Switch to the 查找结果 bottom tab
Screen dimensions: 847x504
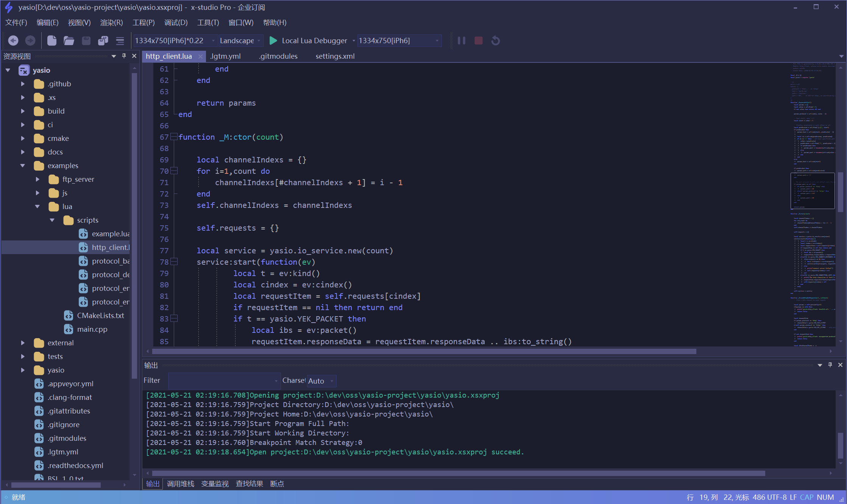[250, 484]
